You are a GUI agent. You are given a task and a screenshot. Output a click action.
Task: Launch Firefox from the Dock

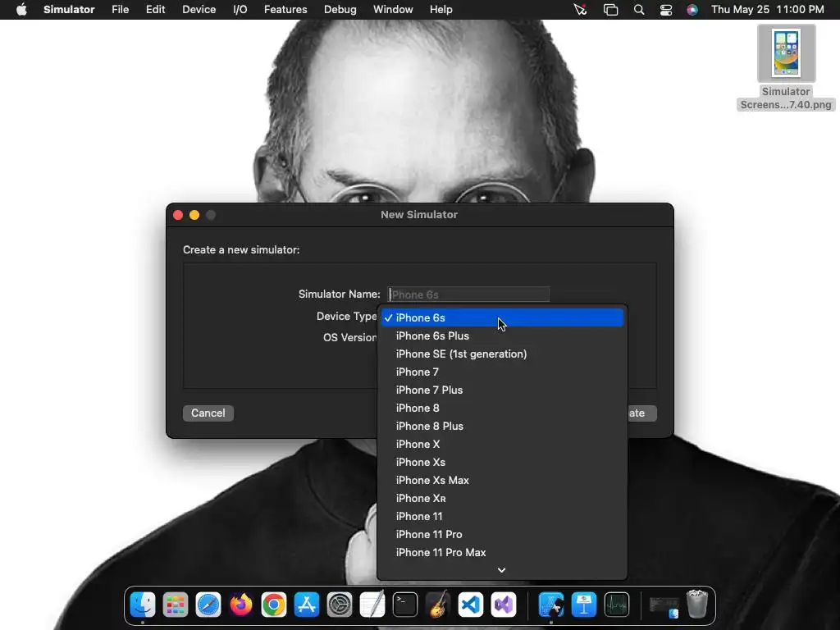[241, 605]
